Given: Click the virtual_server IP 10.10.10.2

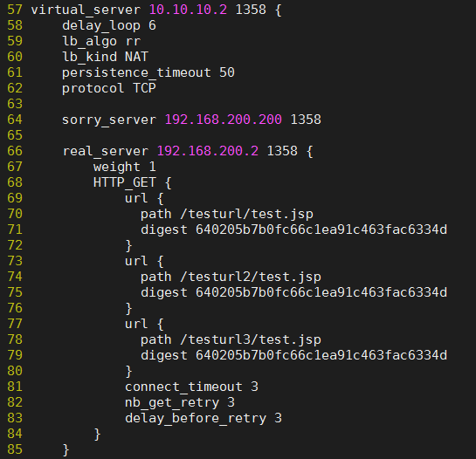Looking at the screenshot, I should (x=188, y=10).
